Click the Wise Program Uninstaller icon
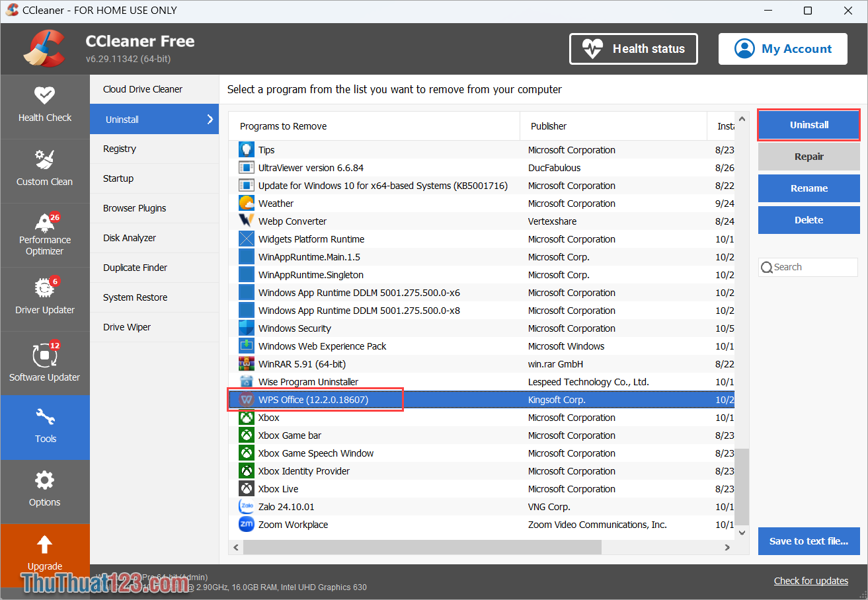 pos(246,382)
